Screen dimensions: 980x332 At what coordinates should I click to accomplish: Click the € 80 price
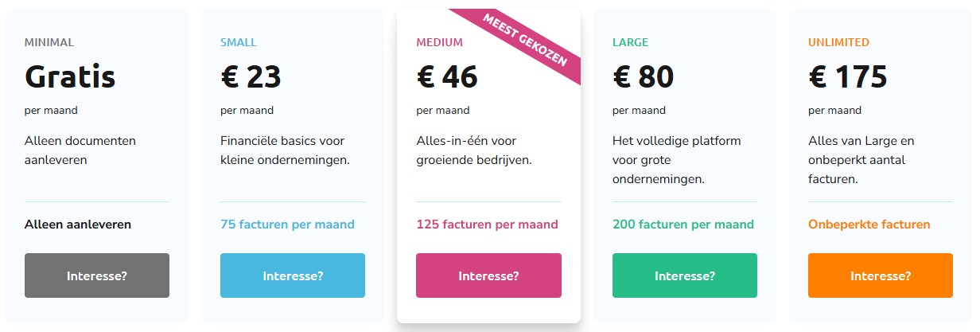pos(643,76)
